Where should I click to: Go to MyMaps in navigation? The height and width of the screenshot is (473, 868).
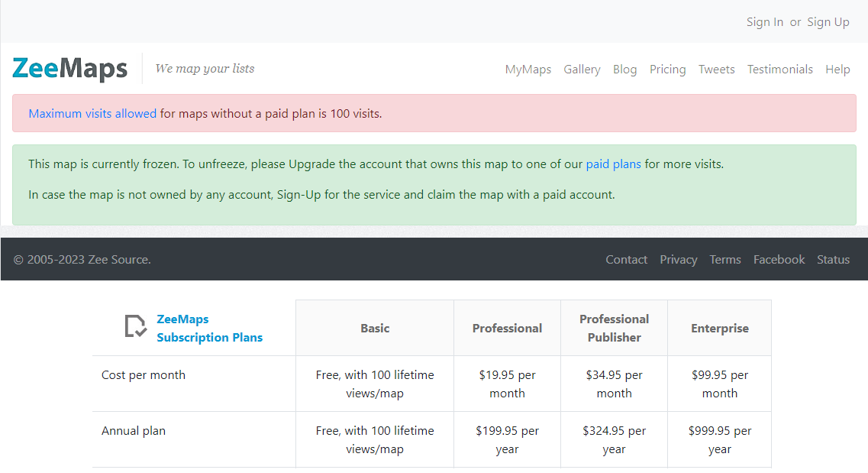(x=528, y=70)
